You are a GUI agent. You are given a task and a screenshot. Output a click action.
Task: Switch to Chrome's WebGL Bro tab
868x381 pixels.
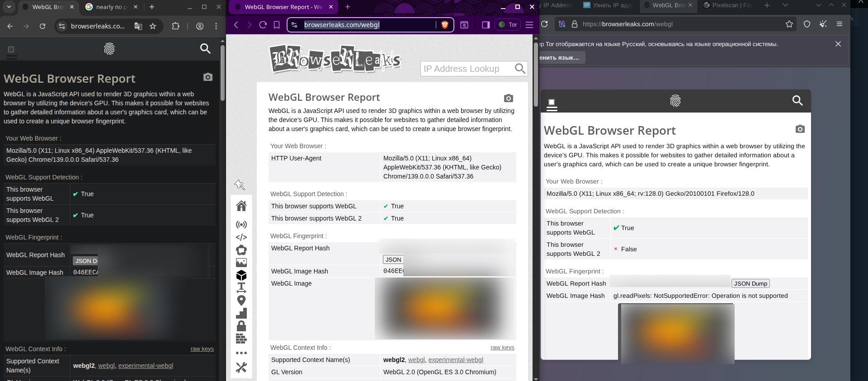48,7
